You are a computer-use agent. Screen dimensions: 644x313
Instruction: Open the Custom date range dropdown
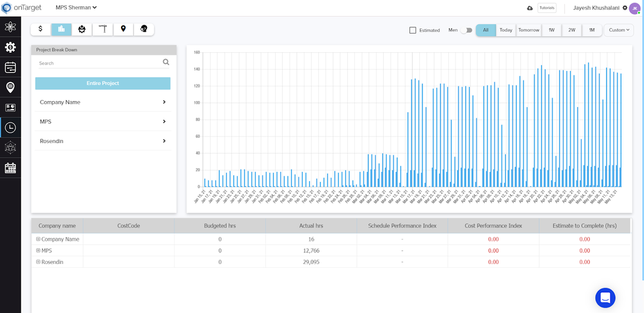click(618, 30)
